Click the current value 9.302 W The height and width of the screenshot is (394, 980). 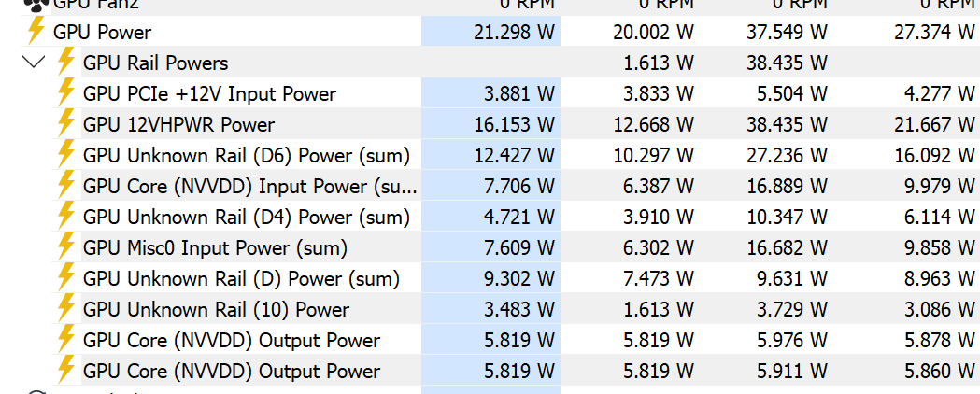coord(519,278)
